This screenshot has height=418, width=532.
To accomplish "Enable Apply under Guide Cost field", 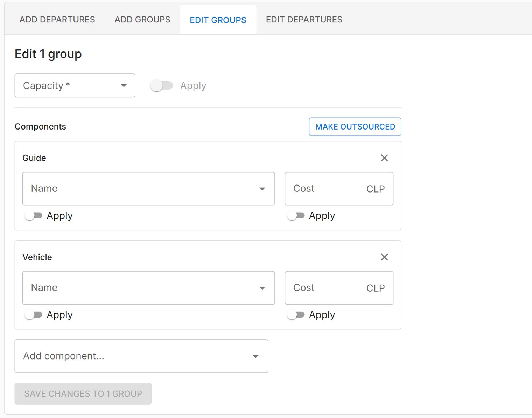I will point(296,216).
